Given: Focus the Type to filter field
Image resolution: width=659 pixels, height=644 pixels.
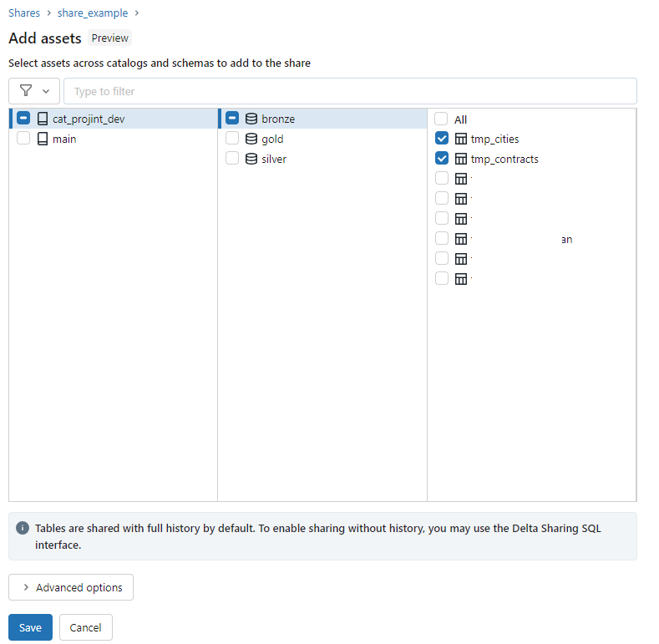Looking at the screenshot, I should pos(350,91).
